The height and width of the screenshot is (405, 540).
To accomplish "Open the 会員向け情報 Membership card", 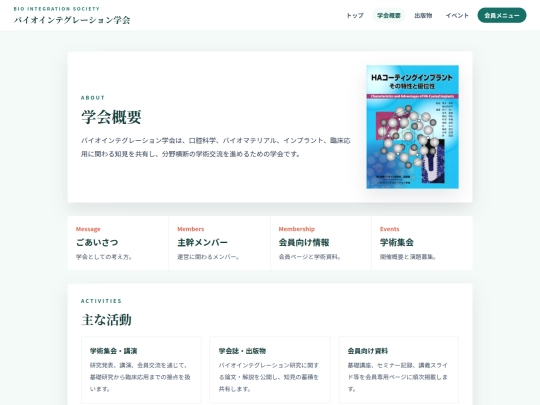I will pyautogui.click(x=321, y=243).
